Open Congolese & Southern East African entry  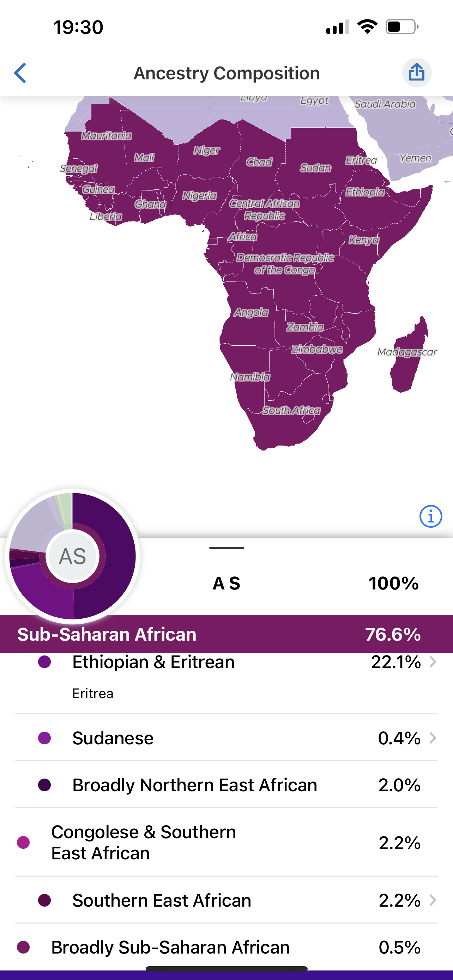pos(226,842)
